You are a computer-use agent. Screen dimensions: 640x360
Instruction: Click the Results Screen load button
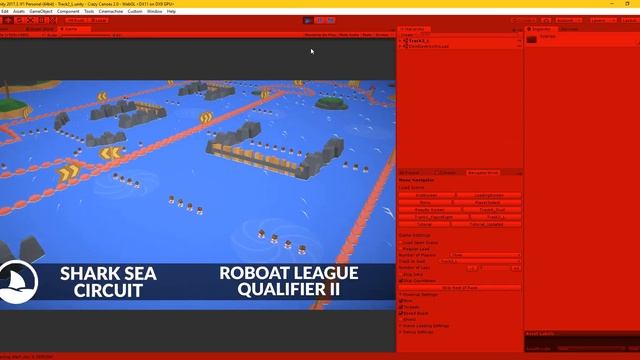point(429,210)
